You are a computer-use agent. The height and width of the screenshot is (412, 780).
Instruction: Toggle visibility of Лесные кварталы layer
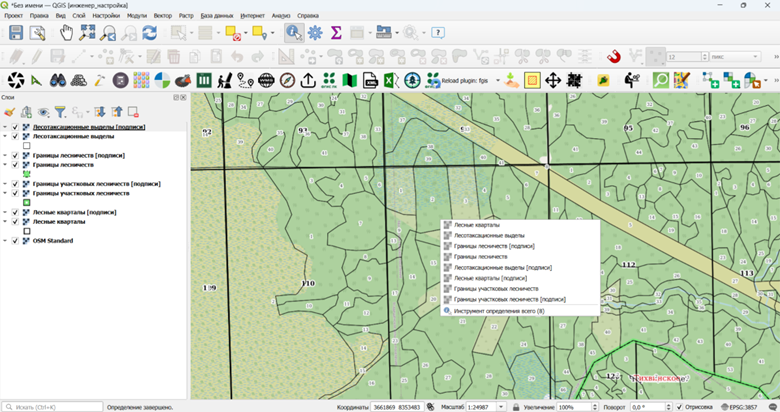15,222
